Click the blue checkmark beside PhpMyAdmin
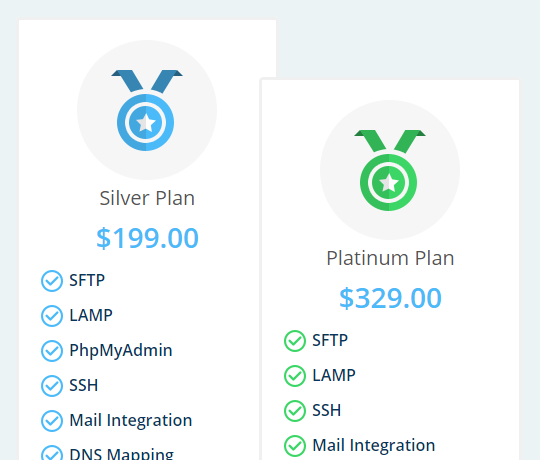The height and width of the screenshot is (460, 540). pyautogui.click(x=52, y=351)
